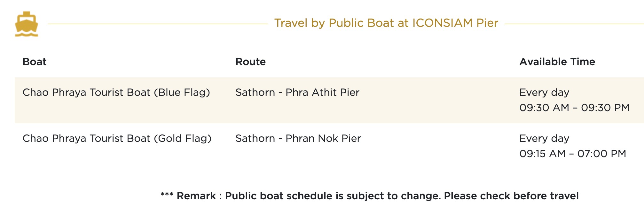The height and width of the screenshot is (207, 644).
Task: Click the 09:30 PM end time
Action: pyautogui.click(x=605, y=108)
